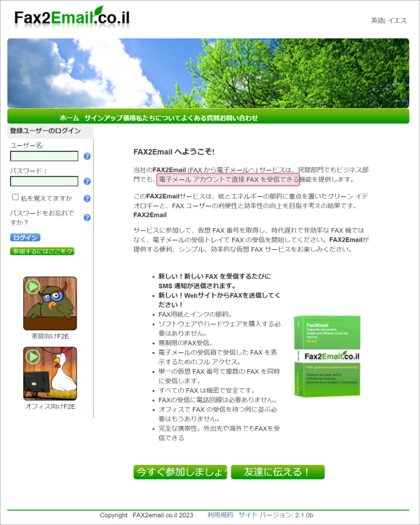Click the help icon beside the password field
This screenshot has height=525, width=420.
click(x=87, y=181)
